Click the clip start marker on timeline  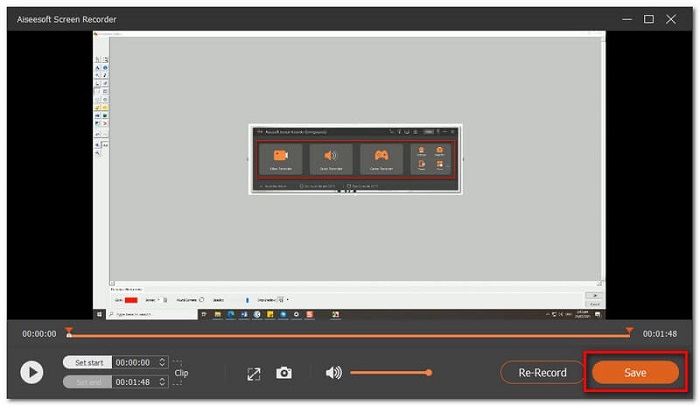coord(68,333)
